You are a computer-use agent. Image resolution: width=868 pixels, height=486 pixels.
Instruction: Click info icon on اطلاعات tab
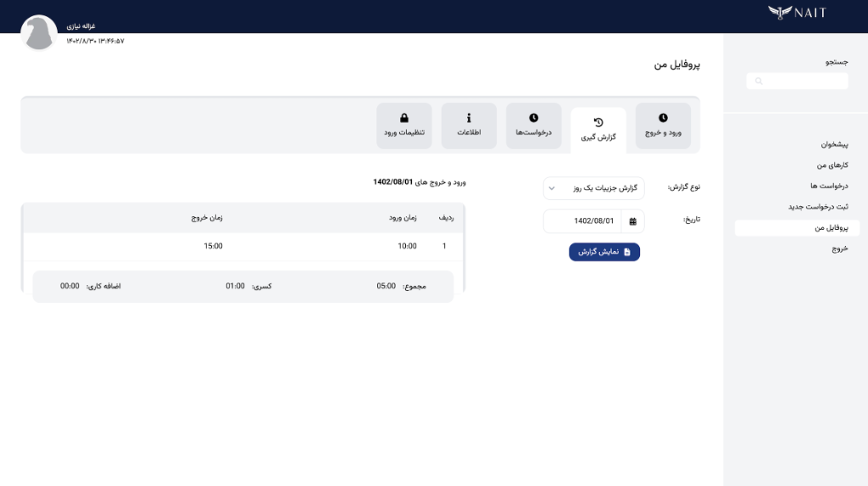pos(469,118)
